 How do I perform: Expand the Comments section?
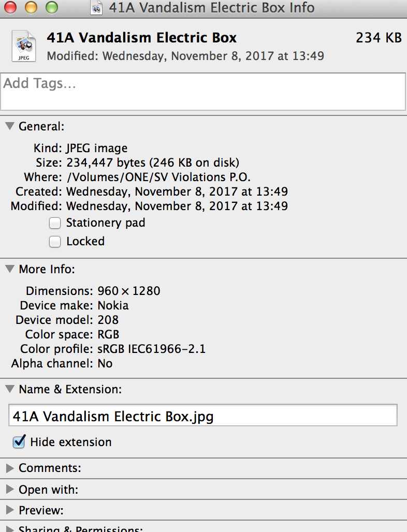(10, 468)
